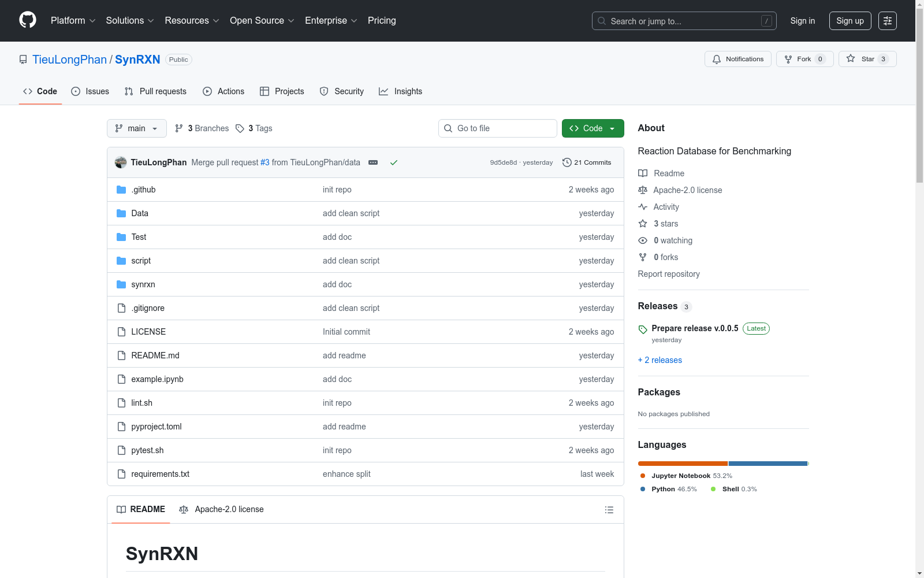Expand the Solutions menu

[x=130, y=21]
